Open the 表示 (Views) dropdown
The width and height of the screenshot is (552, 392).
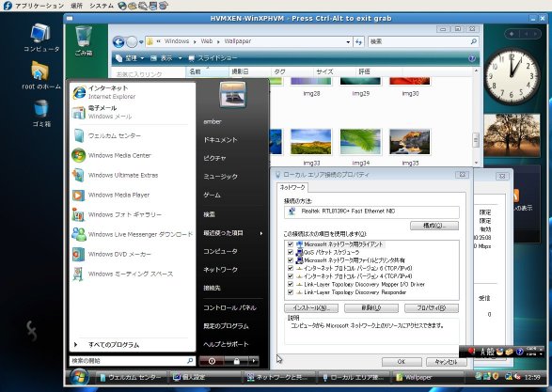point(166,58)
